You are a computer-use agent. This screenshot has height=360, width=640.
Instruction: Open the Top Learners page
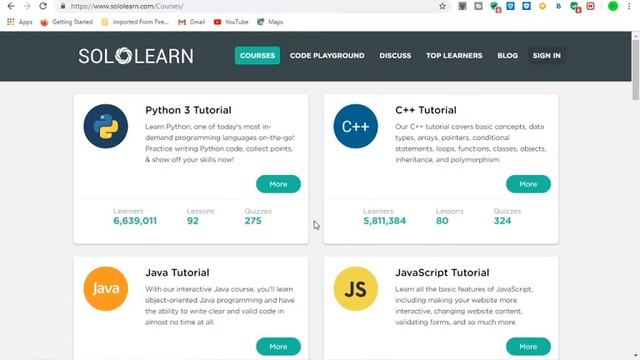tap(454, 56)
